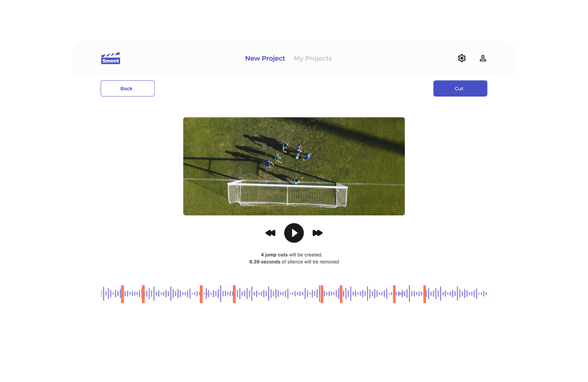Seek waveform between fourth and fifth orange markers
Screen dimensions: 588x382
click(278, 294)
